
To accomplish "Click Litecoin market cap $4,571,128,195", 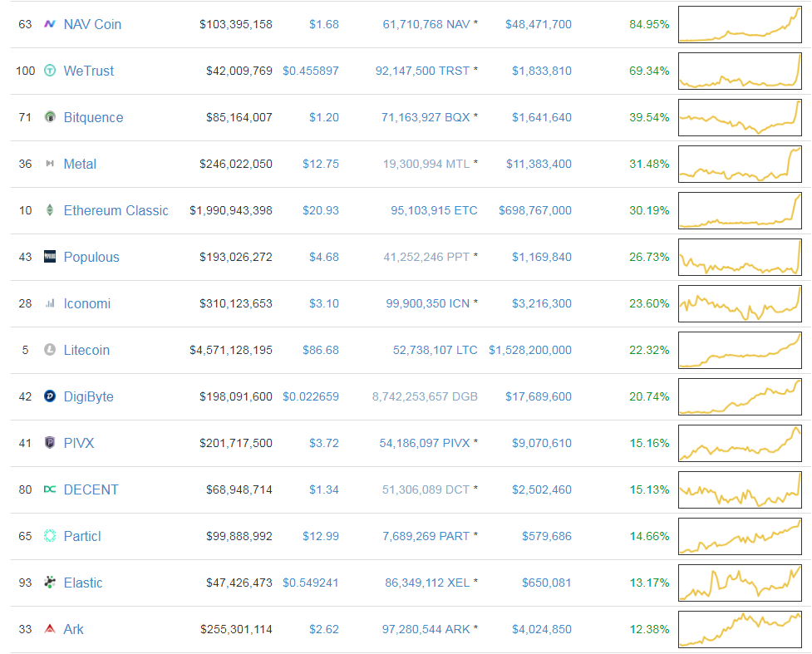I will [231, 351].
